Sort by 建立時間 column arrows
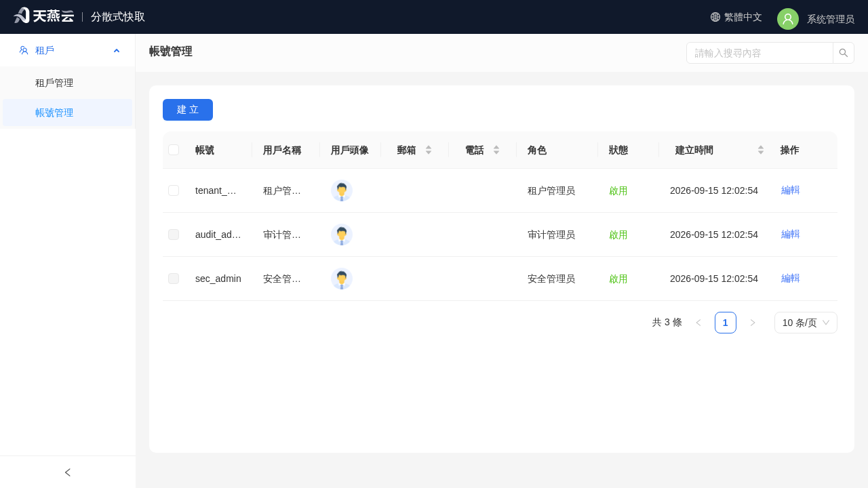The image size is (868, 488). (x=761, y=150)
